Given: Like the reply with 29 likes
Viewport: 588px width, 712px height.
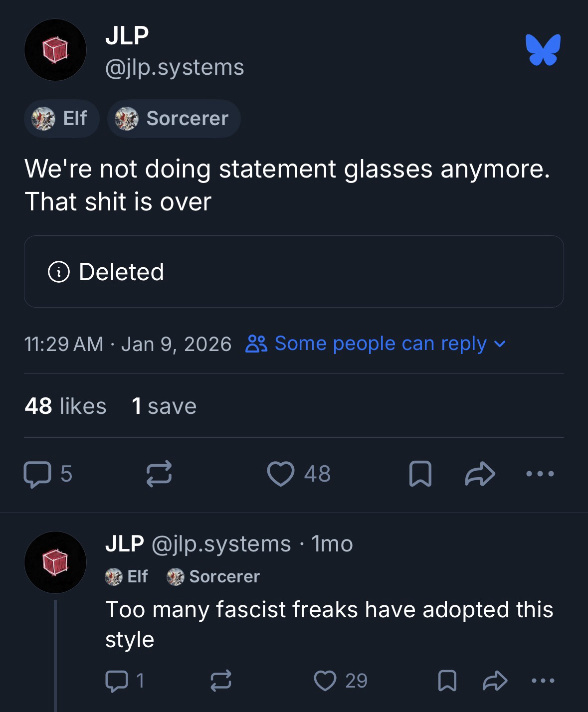Looking at the screenshot, I should pyautogui.click(x=326, y=681).
